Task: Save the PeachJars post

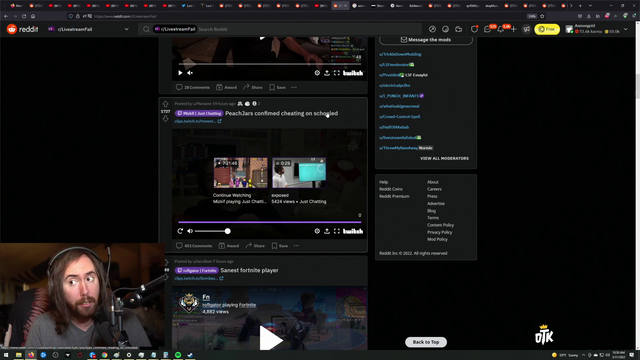Action: click(280, 246)
